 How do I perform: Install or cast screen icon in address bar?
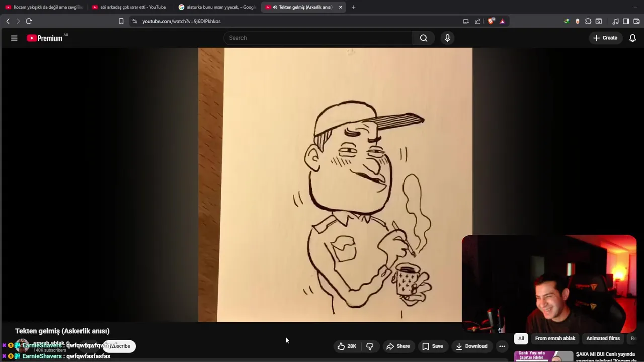tap(466, 21)
